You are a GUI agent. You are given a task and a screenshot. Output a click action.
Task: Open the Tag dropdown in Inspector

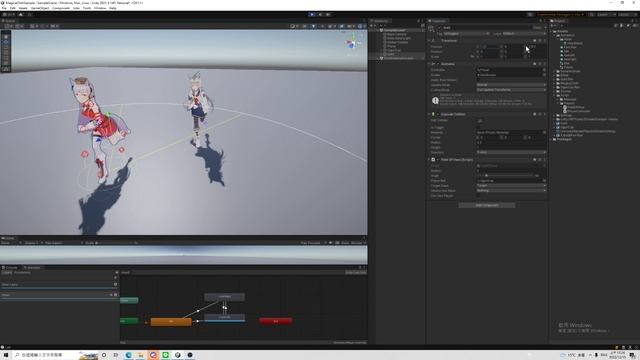point(466,34)
